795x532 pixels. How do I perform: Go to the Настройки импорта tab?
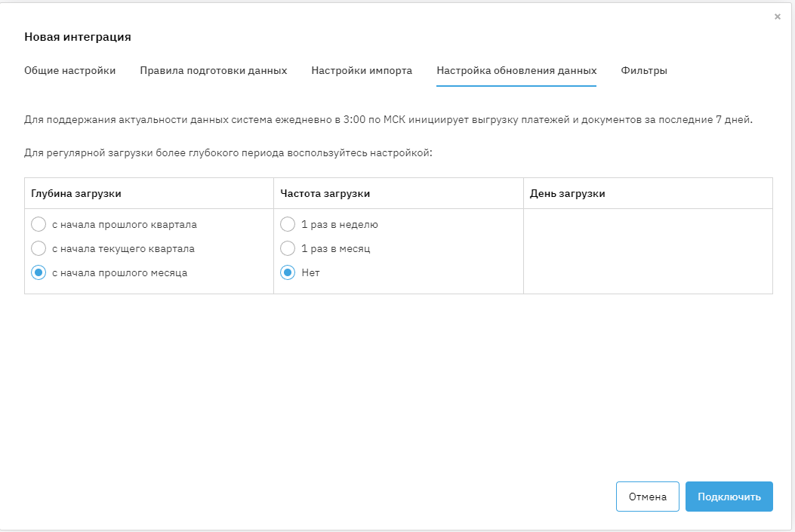point(362,70)
